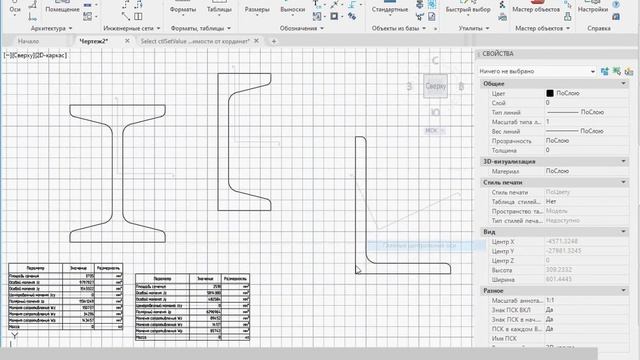The height and width of the screenshot is (360, 640).
Task: Click the blue book icon in Справка panel
Action: click(616, 16)
